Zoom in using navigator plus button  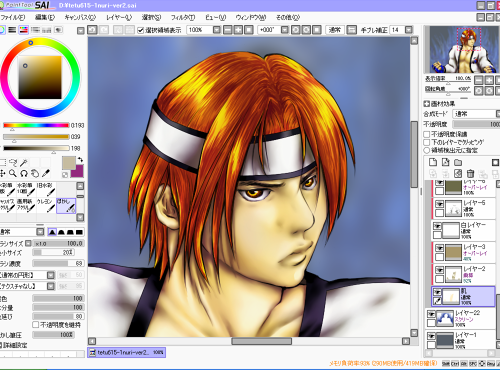[489, 80]
